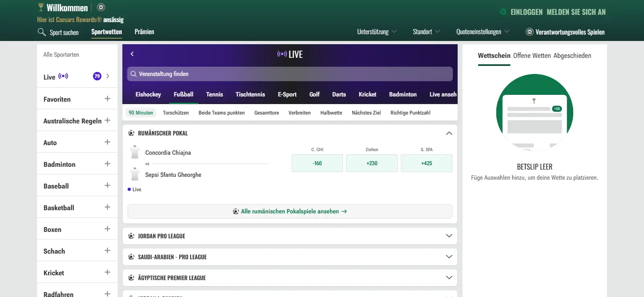Click the EINLOGGEN link
The height and width of the screenshot is (297, 644).
coord(526,12)
